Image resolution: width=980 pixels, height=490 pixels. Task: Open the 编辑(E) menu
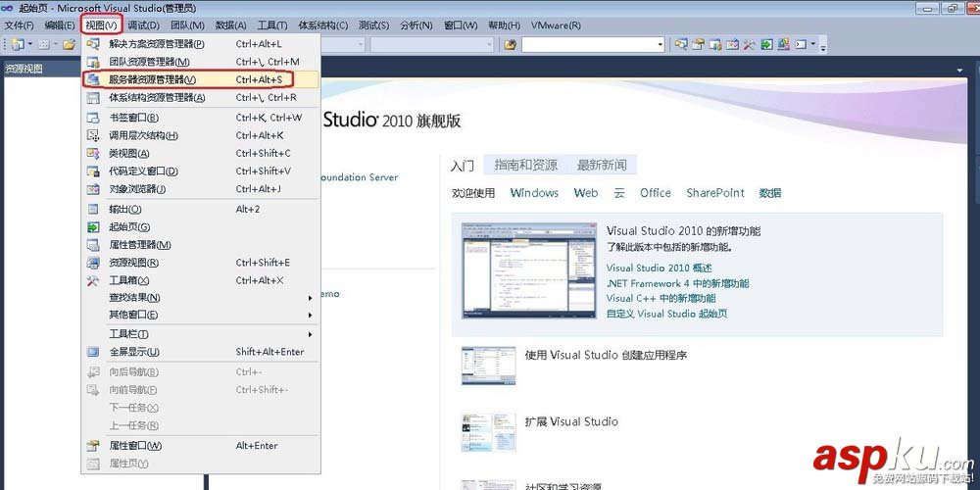60,25
